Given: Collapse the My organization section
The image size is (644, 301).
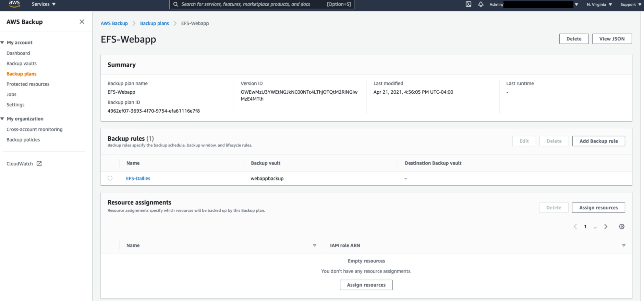Looking at the screenshot, I should click(2, 119).
